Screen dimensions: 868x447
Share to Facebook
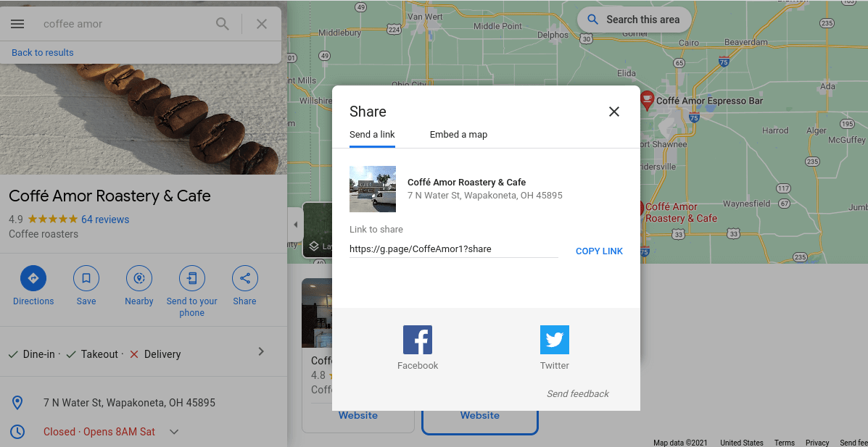pyautogui.click(x=418, y=340)
